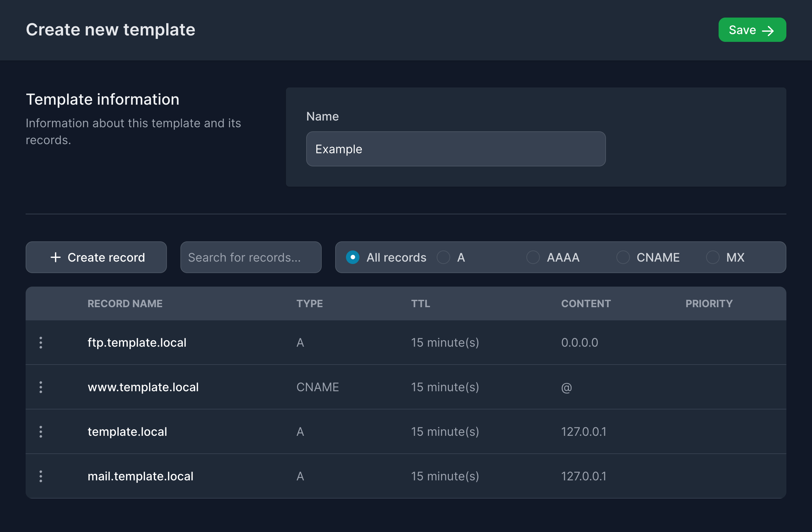This screenshot has width=812, height=532.
Task: Filter records by type MX
Action: point(713,257)
